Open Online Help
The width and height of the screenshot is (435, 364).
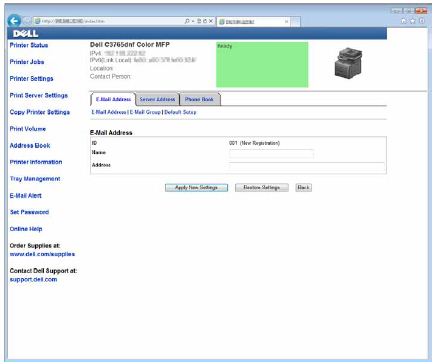pos(26,229)
